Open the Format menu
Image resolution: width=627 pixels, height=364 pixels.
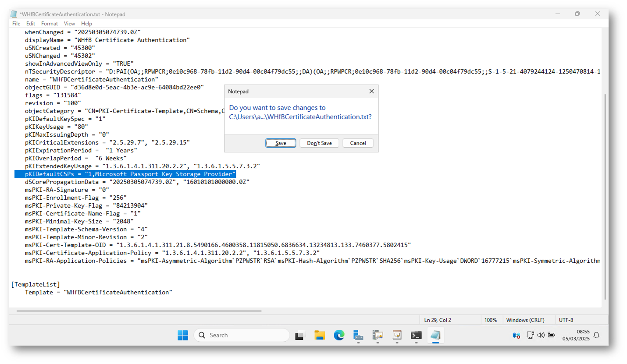pos(50,24)
